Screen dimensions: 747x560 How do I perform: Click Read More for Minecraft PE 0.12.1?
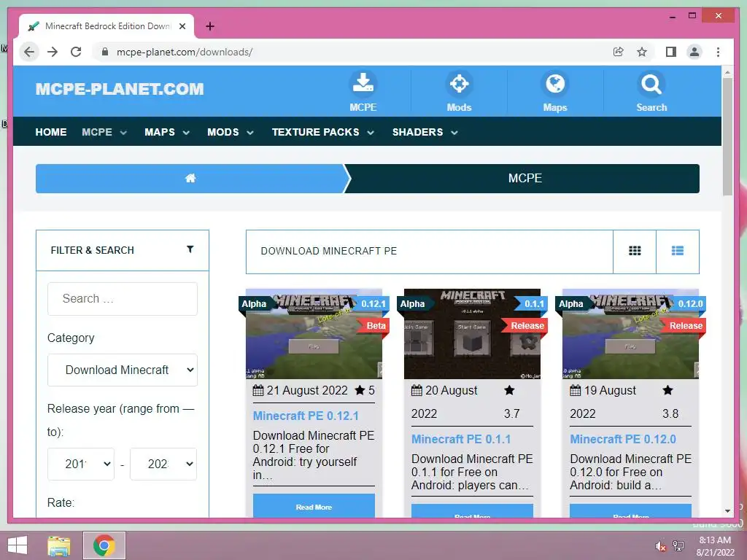[x=314, y=506]
